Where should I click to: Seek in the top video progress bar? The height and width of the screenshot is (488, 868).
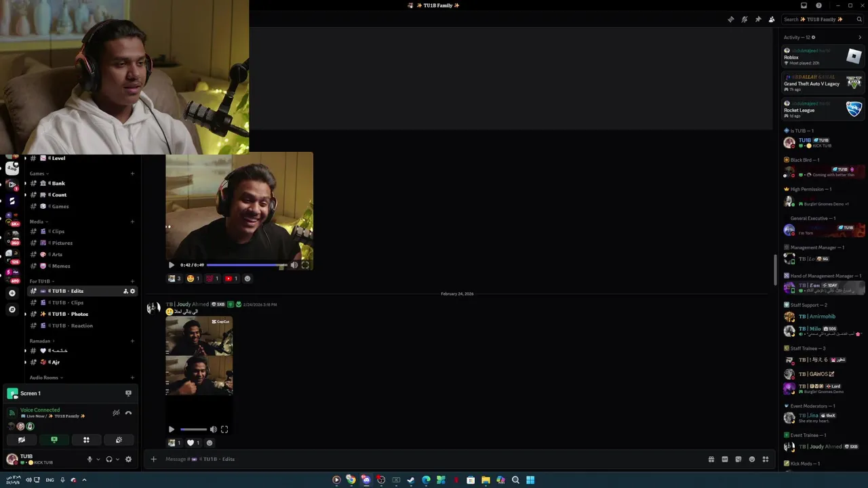[x=247, y=265]
